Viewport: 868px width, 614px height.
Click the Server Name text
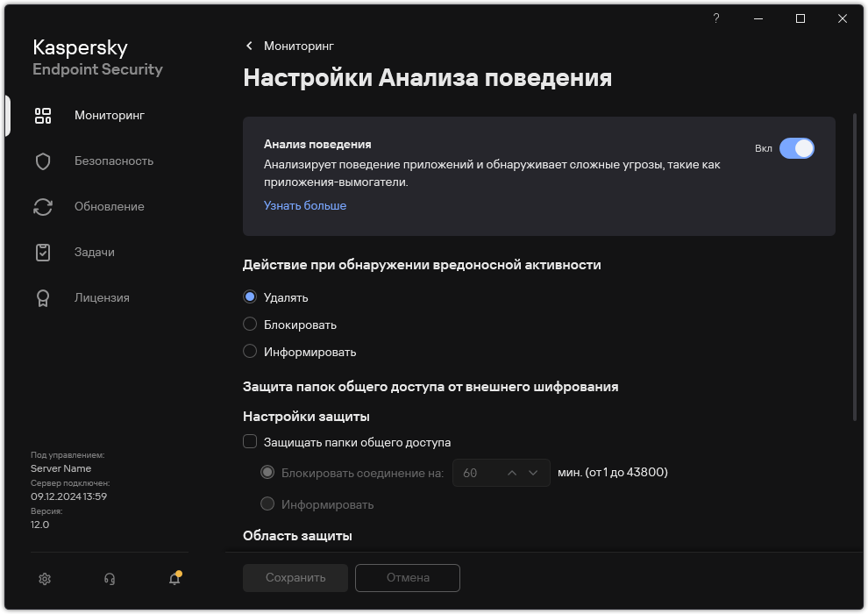pos(60,468)
